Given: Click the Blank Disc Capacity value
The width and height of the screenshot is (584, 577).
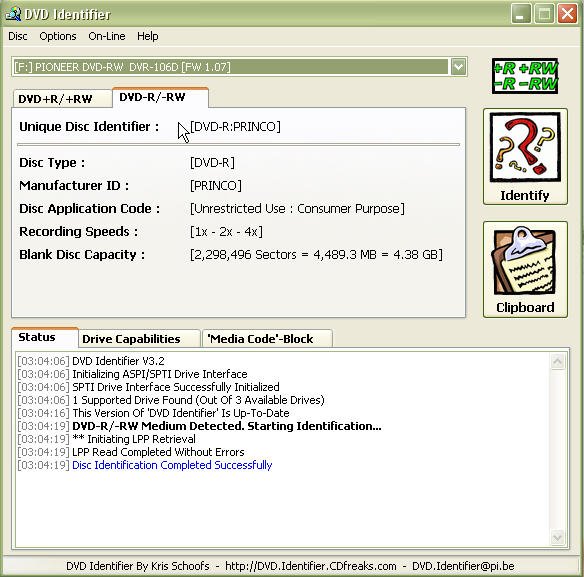Looking at the screenshot, I should [x=316, y=255].
